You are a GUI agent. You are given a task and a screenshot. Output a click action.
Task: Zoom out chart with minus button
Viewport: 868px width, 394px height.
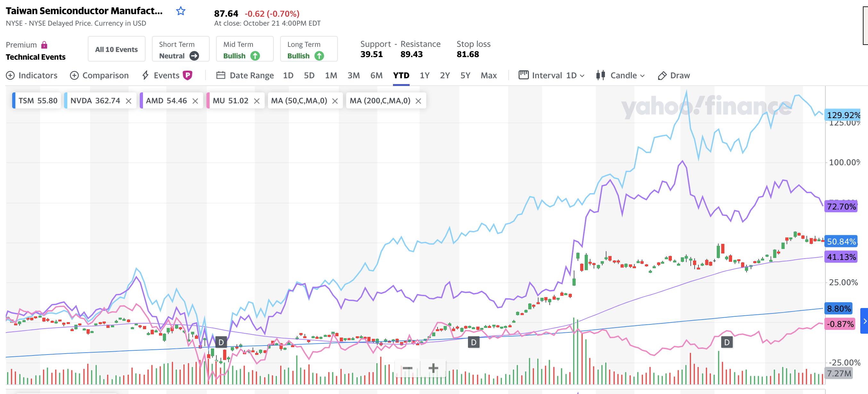pos(407,368)
